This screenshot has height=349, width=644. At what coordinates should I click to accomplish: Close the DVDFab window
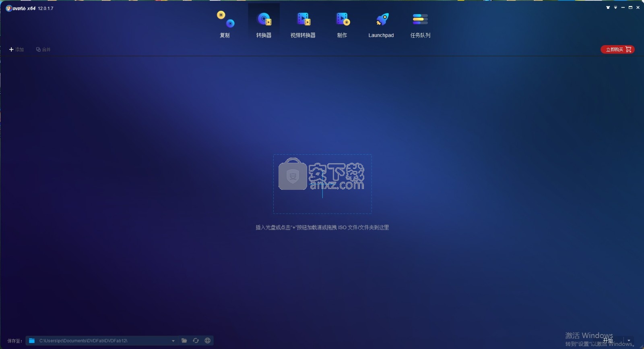click(638, 8)
